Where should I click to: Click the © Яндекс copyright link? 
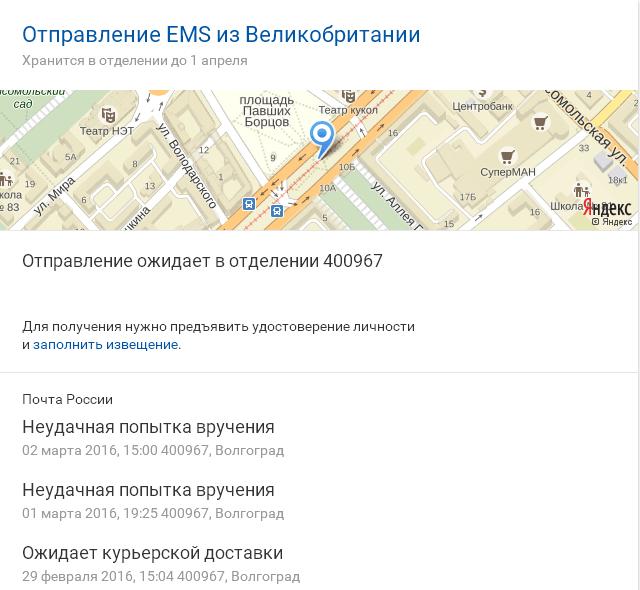612,222
